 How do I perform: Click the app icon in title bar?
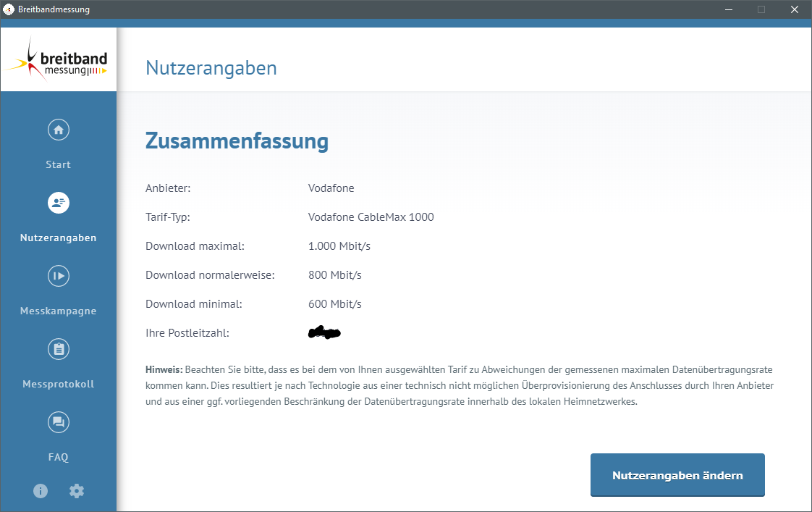(x=9, y=9)
